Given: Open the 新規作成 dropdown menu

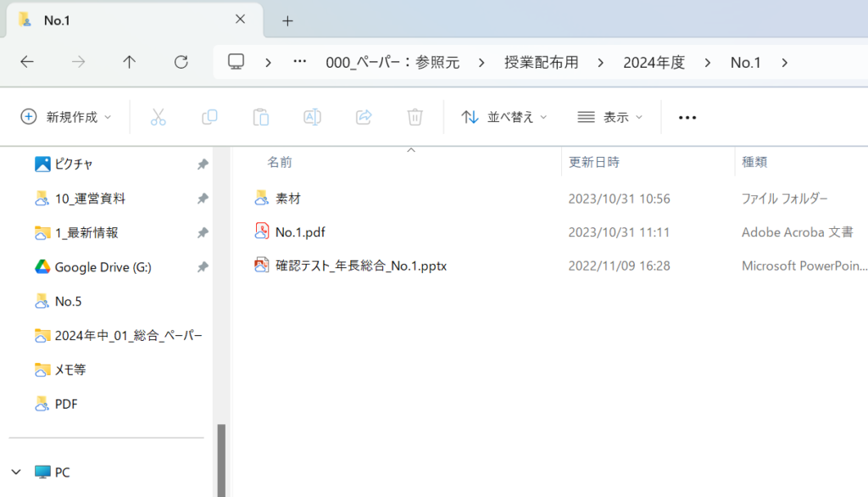Looking at the screenshot, I should (x=66, y=117).
